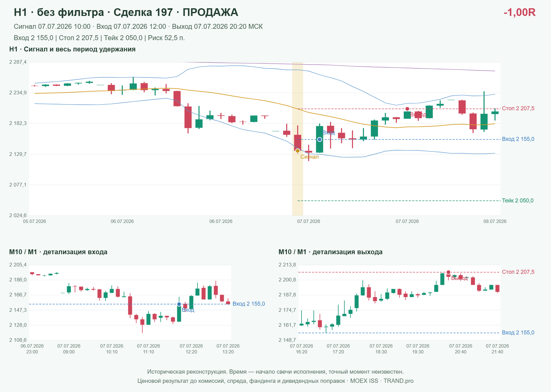Viewport: 551px width, 392px height.
Task: Click the signal, entry and exit timestamps line
Action: click(x=138, y=27)
